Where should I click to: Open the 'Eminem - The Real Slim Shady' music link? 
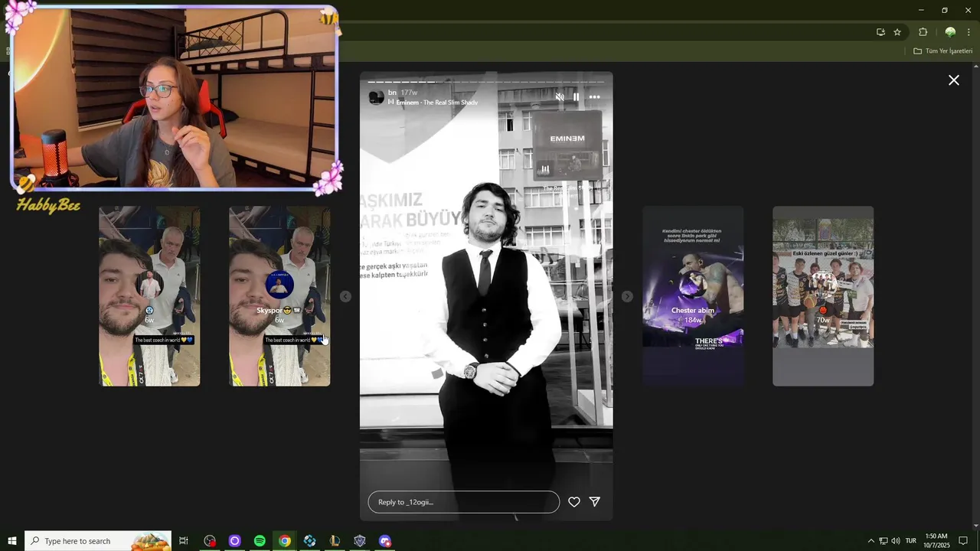(436, 103)
